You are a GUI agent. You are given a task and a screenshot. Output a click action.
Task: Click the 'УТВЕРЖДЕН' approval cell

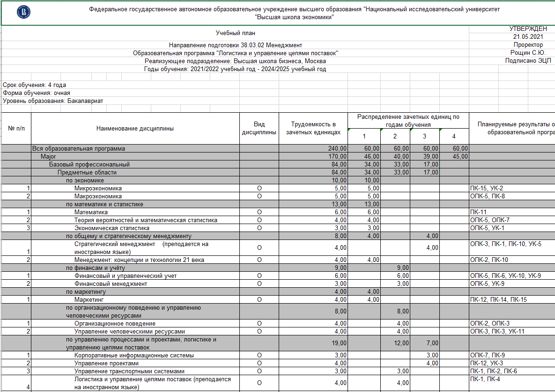521,29
